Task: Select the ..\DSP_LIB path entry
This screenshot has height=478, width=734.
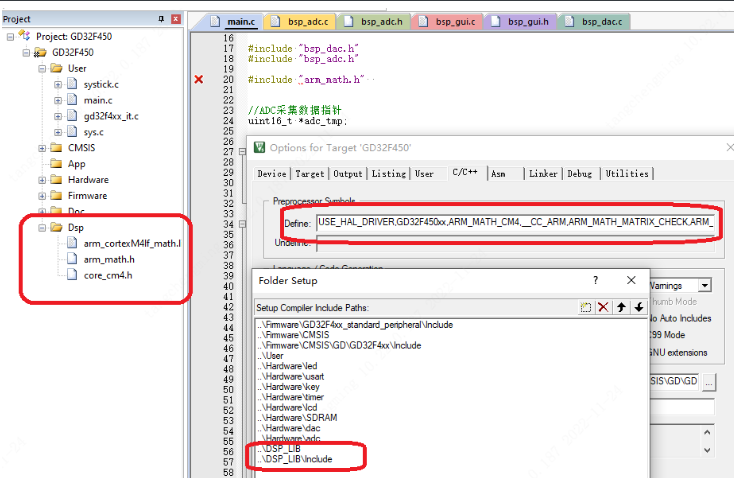Action: pos(279,449)
